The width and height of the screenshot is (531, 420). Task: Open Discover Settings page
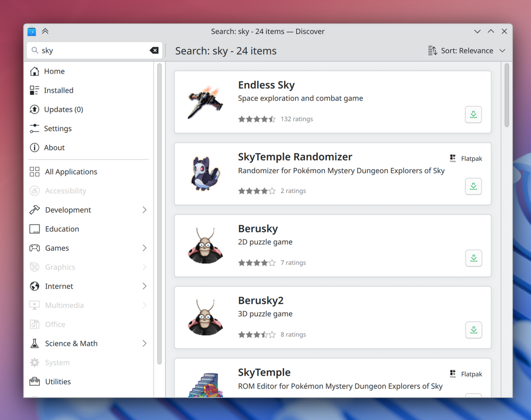pyautogui.click(x=58, y=129)
